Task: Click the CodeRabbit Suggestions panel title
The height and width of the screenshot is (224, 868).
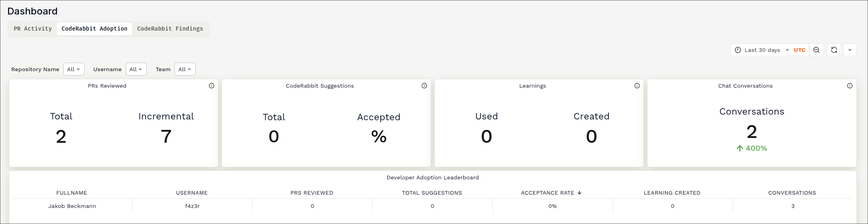Action: click(x=320, y=86)
